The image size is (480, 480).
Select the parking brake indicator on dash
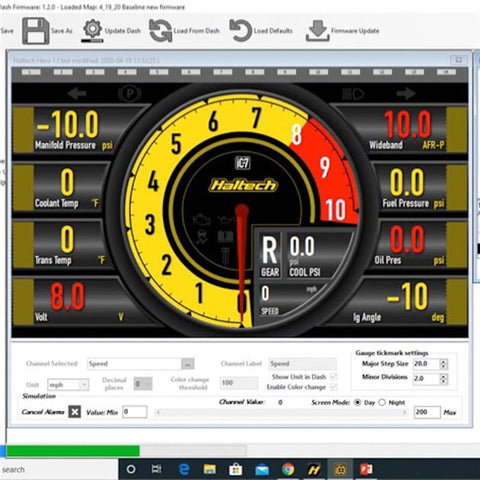(x=129, y=94)
